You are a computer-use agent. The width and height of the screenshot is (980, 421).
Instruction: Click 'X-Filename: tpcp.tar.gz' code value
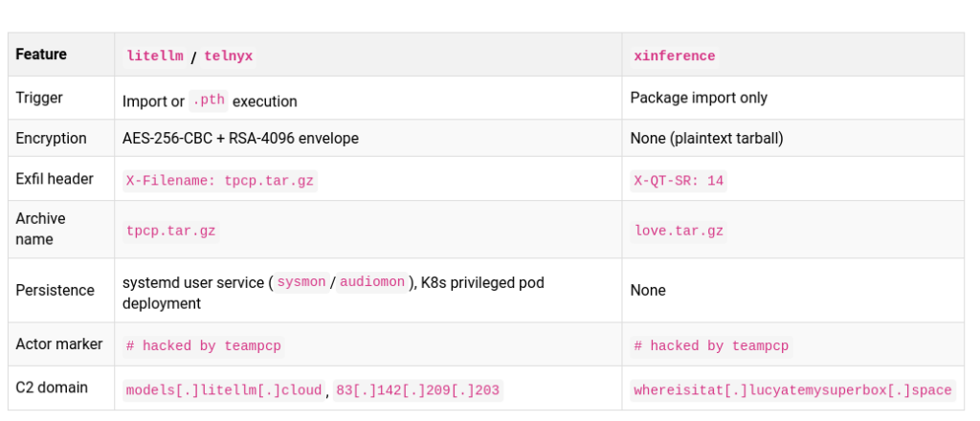[x=220, y=181]
